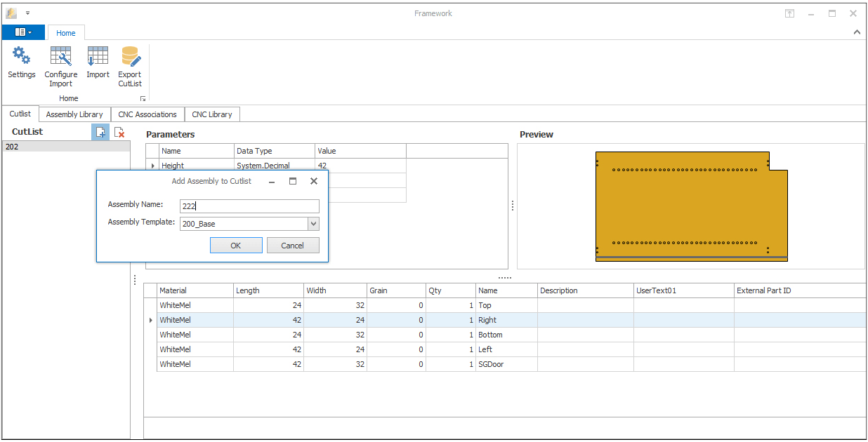
Task: Expand the Height parameter row arrow
Action: 152,166
